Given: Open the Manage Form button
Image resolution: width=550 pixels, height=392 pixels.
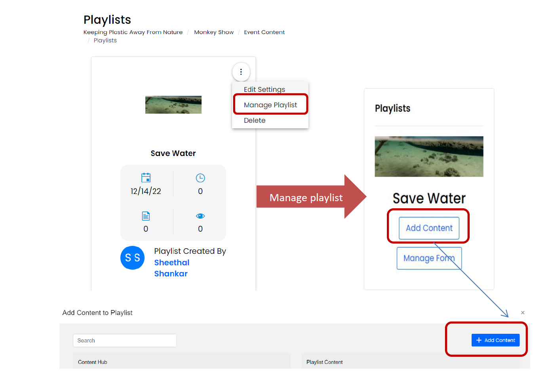Looking at the screenshot, I should pyautogui.click(x=429, y=258).
